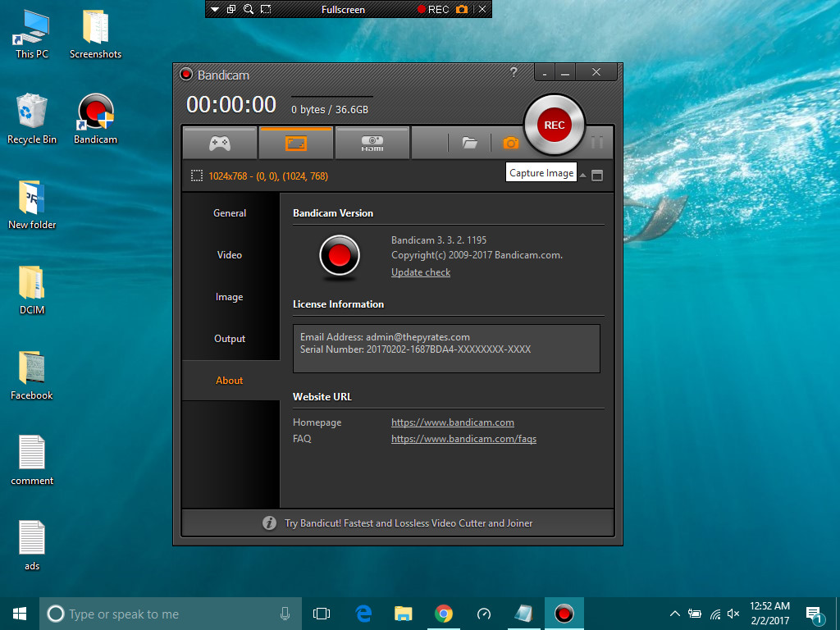Collapse the panel with the up-arrow

583,176
